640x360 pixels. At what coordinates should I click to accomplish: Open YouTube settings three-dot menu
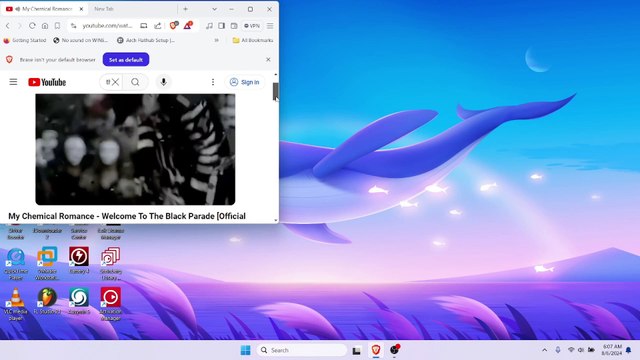pos(213,82)
